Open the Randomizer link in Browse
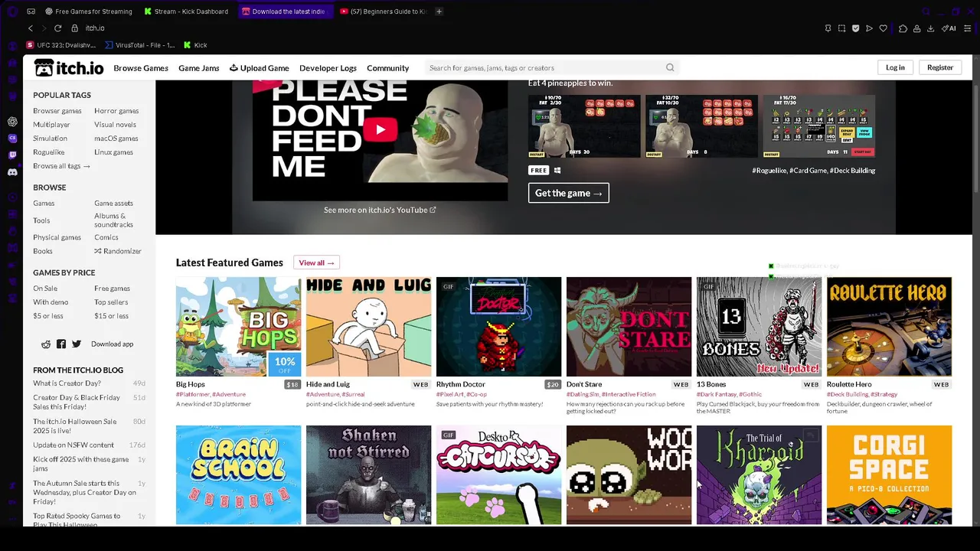980x551 pixels. 118,251
